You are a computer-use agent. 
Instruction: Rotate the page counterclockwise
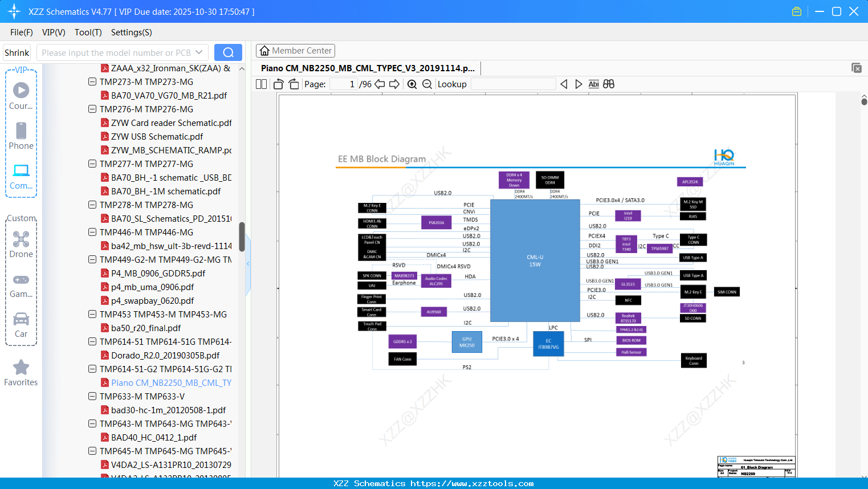click(279, 84)
